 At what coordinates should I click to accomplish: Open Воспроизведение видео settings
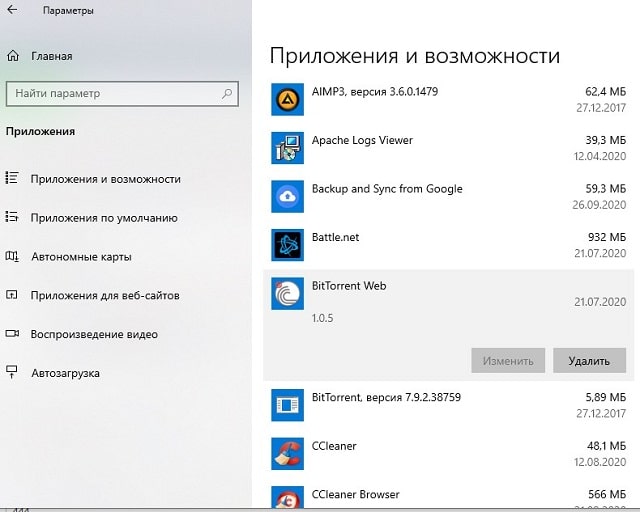click(x=94, y=334)
